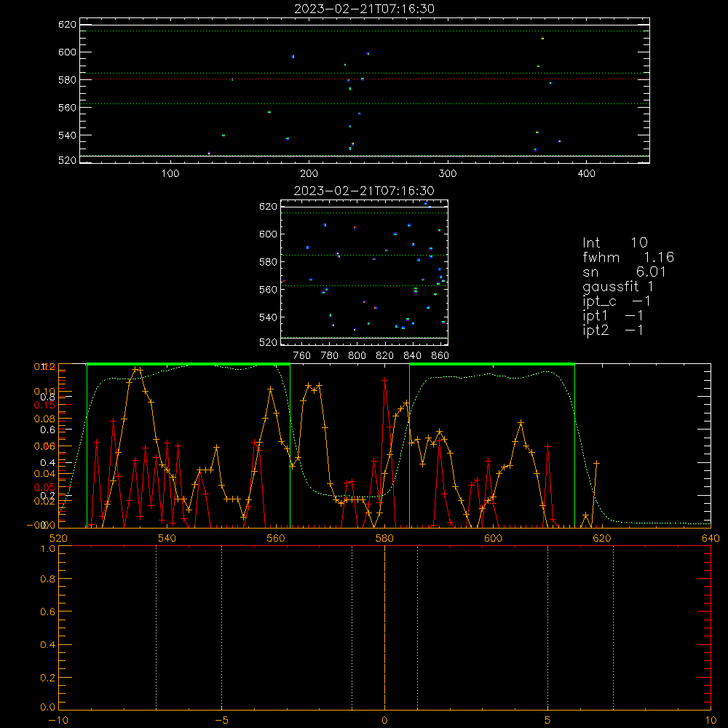The height and width of the screenshot is (728, 728).
Task: Click x-axis label 5 on bottom plot
Action: tap(548, 720)
